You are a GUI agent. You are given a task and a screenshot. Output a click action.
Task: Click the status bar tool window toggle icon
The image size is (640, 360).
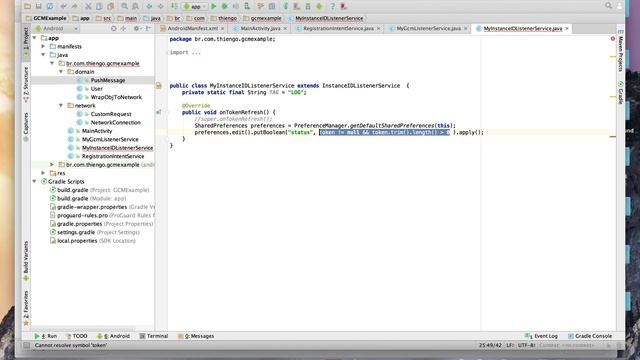click(27, 345)
